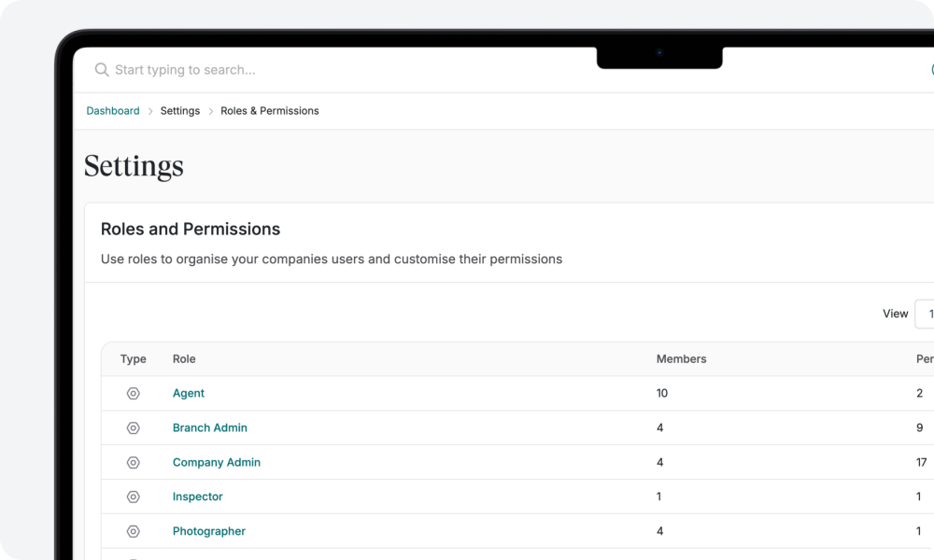Image resolution: width=934 pixels, height=560 pixels.
Task: Click the breadcrumb chevron after Dashboard
Action: click(x=149, y=110)
